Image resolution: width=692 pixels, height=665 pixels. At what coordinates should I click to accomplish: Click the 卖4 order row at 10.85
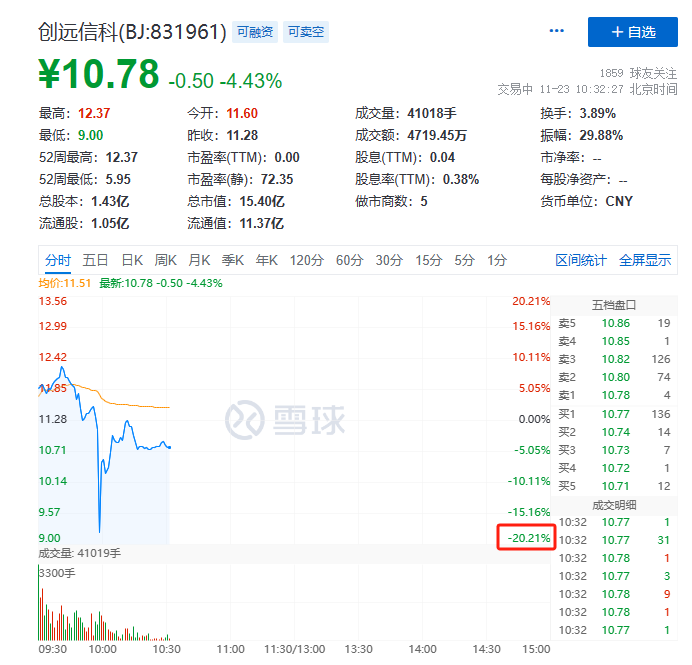click(x=614, y=341)
